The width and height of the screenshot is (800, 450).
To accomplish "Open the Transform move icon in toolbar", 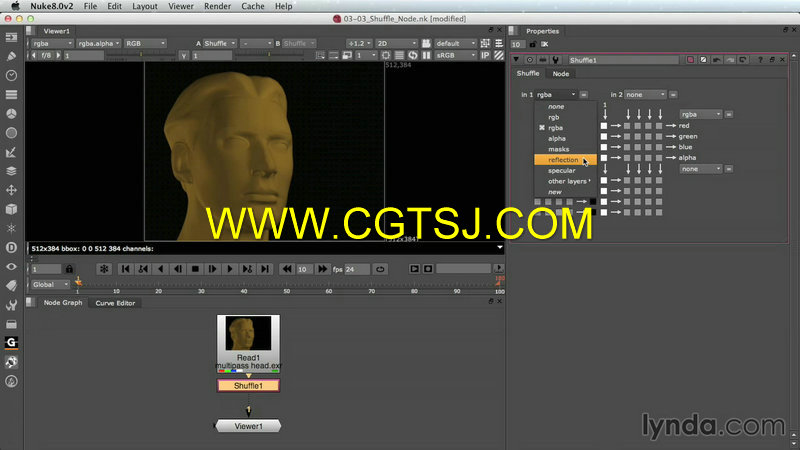I will pyautogui.click(x=11, y=190).
